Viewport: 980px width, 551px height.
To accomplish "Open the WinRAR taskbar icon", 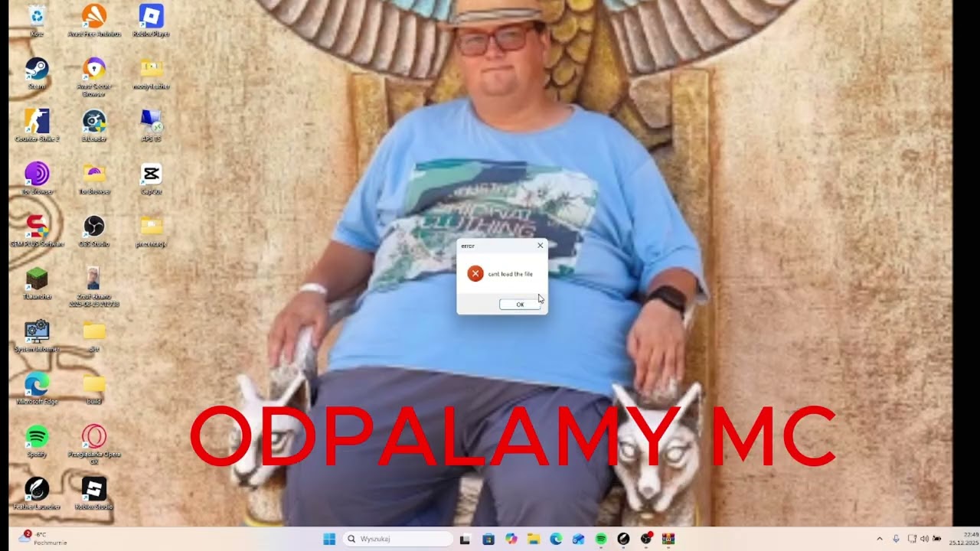I will coord(668,539).
